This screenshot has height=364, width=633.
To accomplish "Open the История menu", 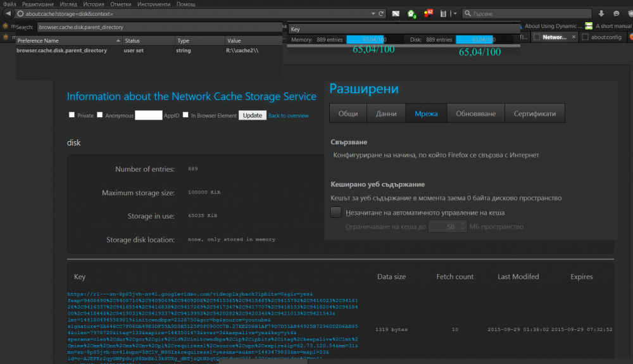I will (94, 4).
